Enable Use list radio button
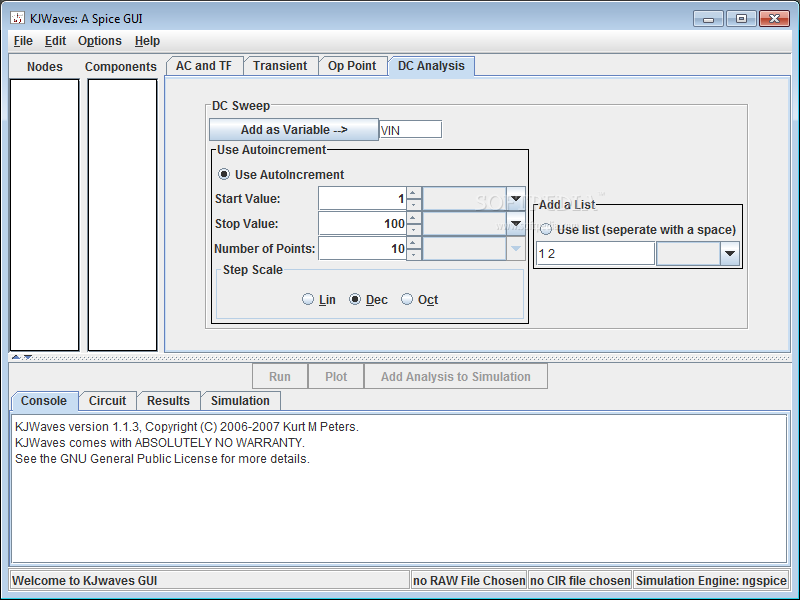800x600 pixels. 546,230
